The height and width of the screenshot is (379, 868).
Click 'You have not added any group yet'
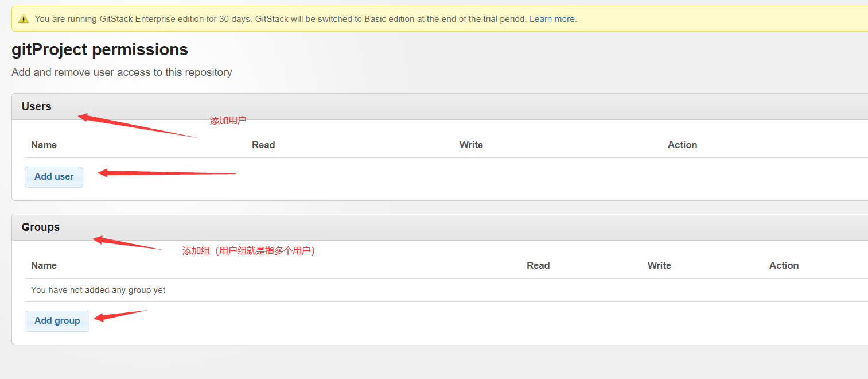point(98,290)
